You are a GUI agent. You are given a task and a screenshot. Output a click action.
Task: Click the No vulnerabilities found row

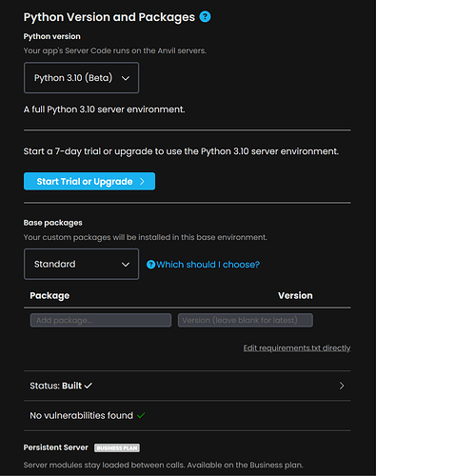click(x=188, y=415)
